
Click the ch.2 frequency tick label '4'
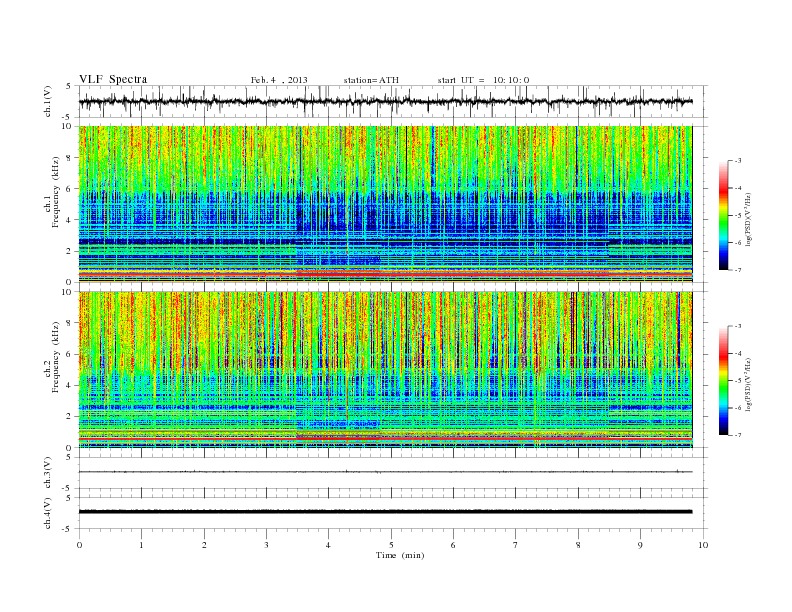(70, 386)
